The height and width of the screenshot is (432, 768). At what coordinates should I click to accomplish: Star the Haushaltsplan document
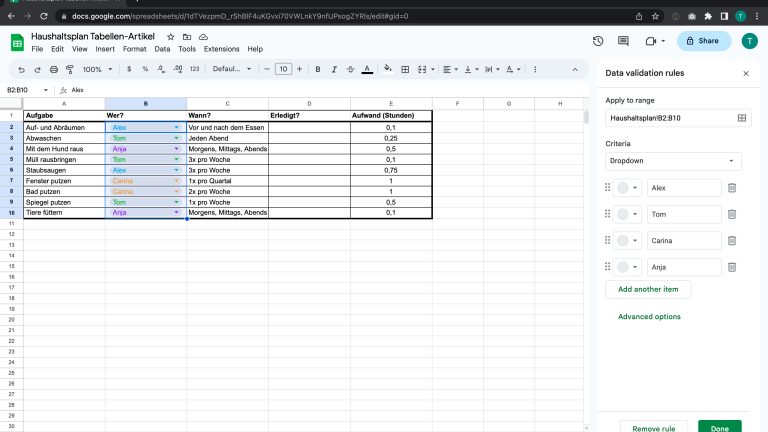(170, 36)
